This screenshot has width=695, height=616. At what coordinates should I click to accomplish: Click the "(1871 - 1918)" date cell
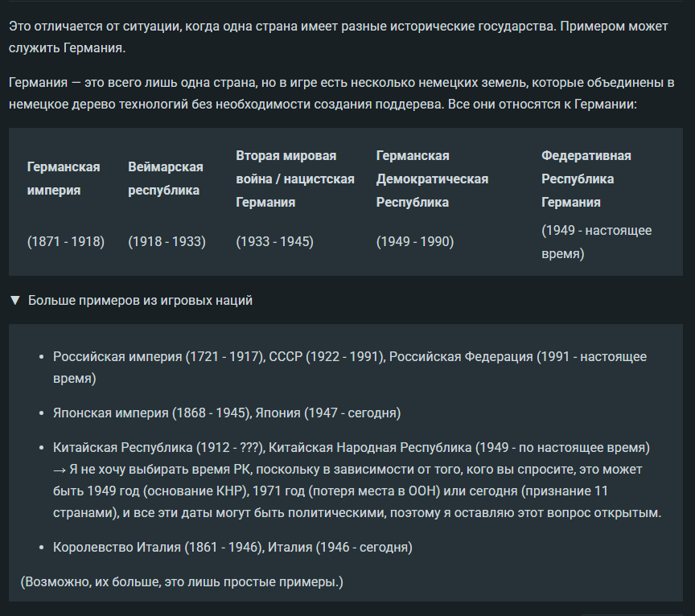66,241
